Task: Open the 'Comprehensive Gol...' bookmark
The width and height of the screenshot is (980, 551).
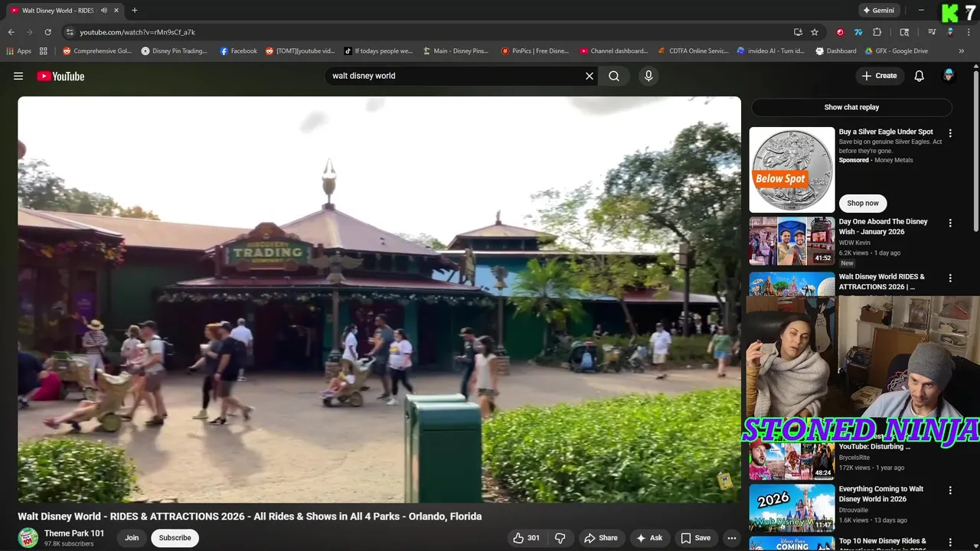Action: (96, 51)
